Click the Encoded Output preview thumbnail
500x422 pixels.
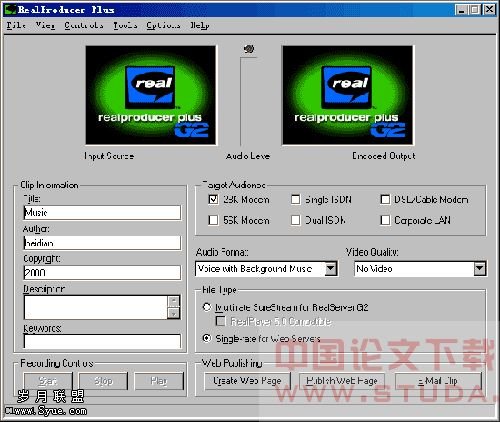click(x=348, y=95)
